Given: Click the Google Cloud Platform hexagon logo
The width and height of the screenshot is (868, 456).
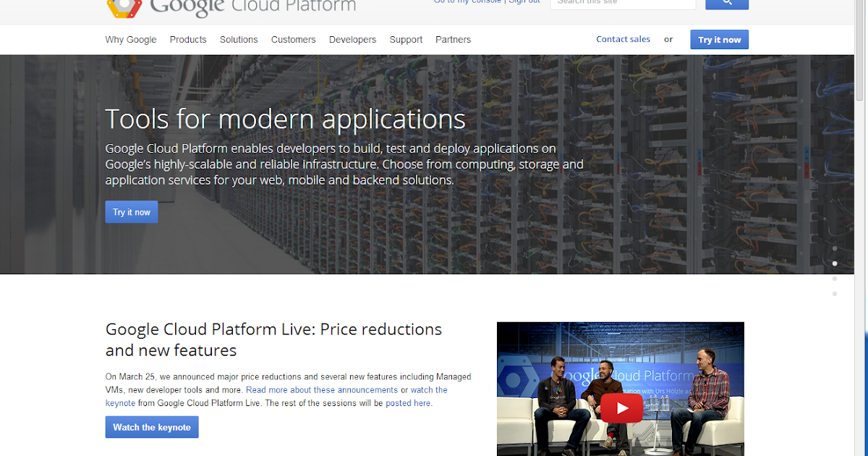Looking at the screenshot, I should click(124, 7).
